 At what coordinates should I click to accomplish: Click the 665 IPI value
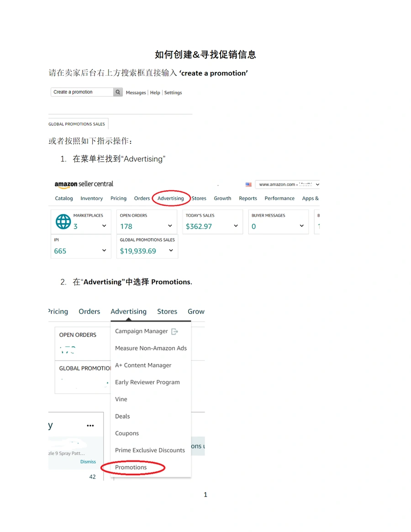60,251
